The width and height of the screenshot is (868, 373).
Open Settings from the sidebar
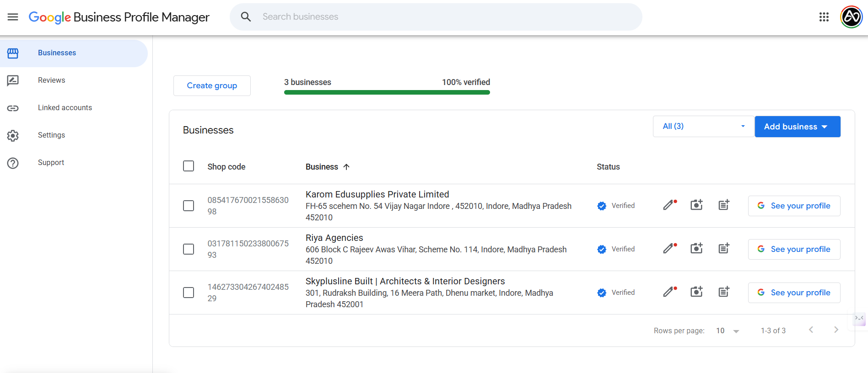point(74,135)
